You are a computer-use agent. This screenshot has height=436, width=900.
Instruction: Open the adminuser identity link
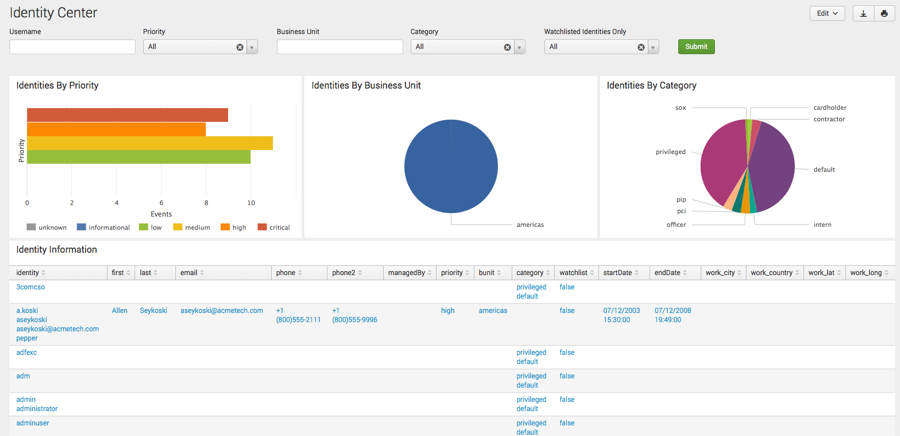(33, 423)
